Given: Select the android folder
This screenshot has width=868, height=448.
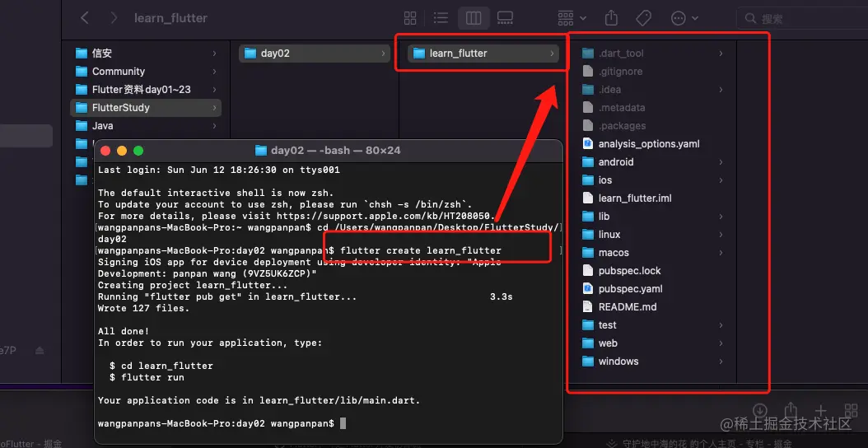Looking at the screenshot, I should point(654,161).
